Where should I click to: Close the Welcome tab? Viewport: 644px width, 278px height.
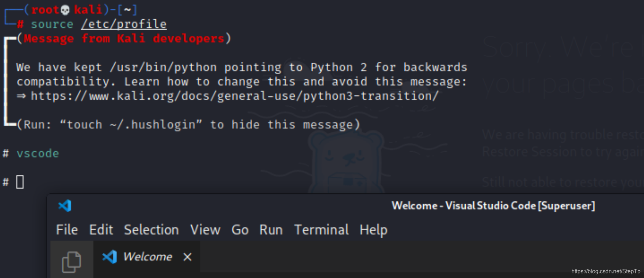click(x=187, y=257)
